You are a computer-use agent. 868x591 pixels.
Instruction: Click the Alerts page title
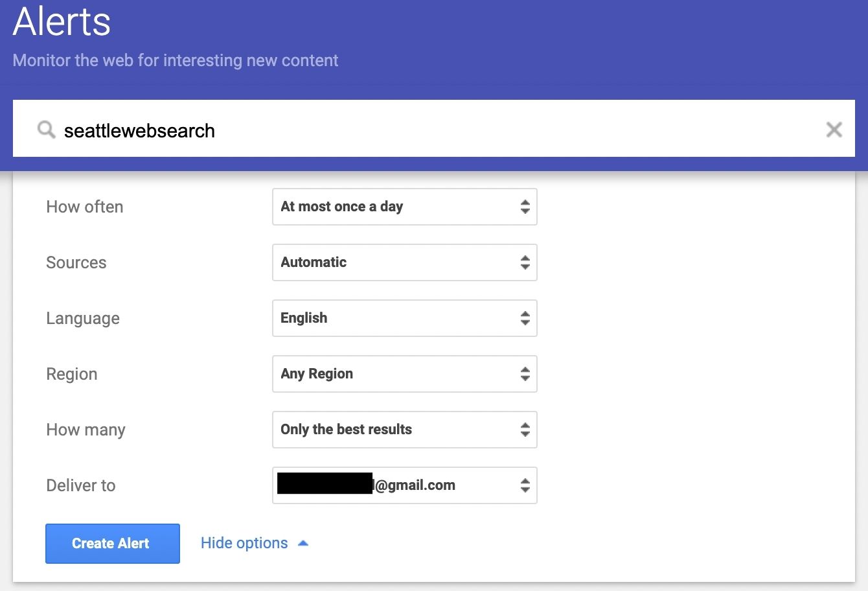point(61,22)
